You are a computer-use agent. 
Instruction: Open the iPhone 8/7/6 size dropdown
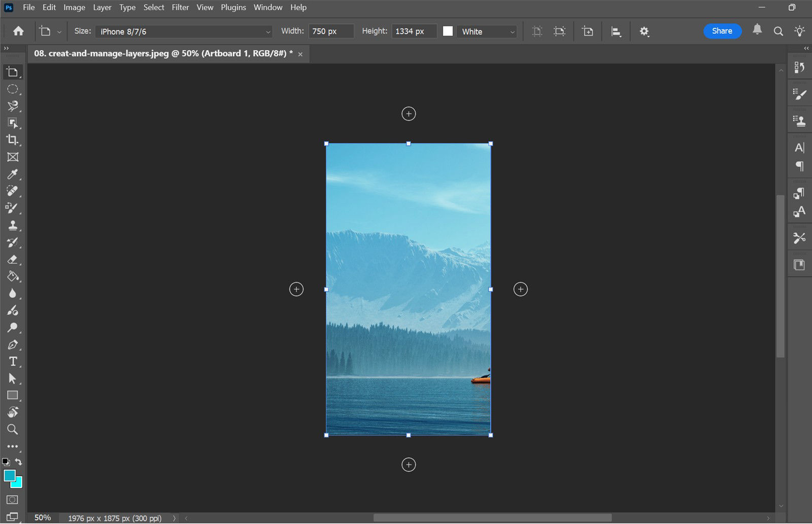pyautogui.click(x=183, y=31)
